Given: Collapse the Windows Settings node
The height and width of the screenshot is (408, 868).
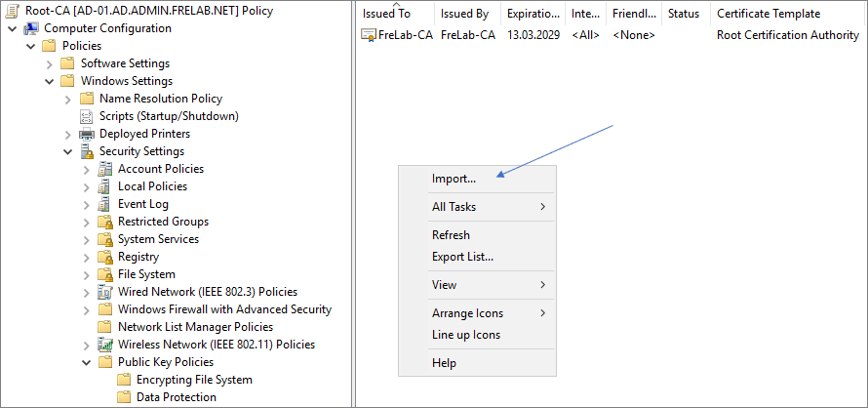Looking at the screenshot, I should click(x=50, y=81).
